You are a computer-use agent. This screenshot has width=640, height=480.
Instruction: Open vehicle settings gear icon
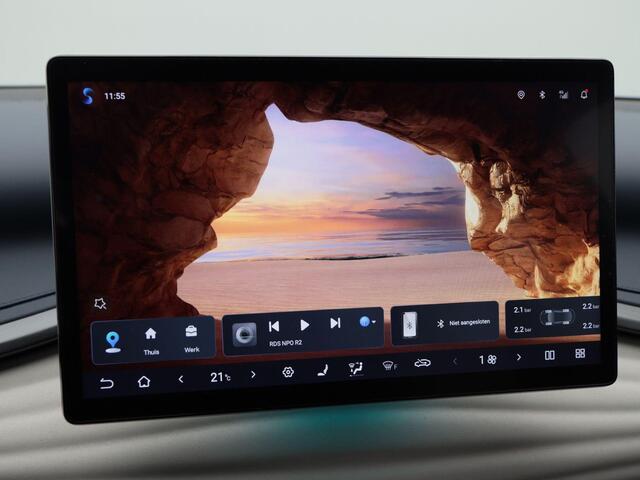coord(288,372)
